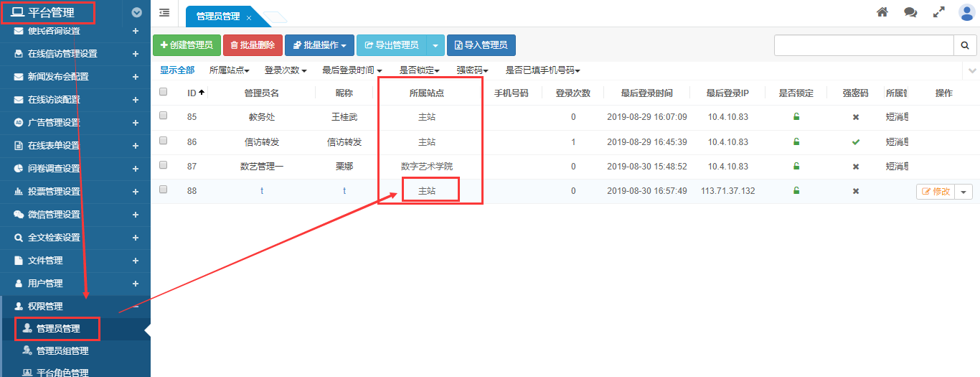Screen dimensions: 980x377
Task: Click the home icon in top bar
Action: coord(882,12)
